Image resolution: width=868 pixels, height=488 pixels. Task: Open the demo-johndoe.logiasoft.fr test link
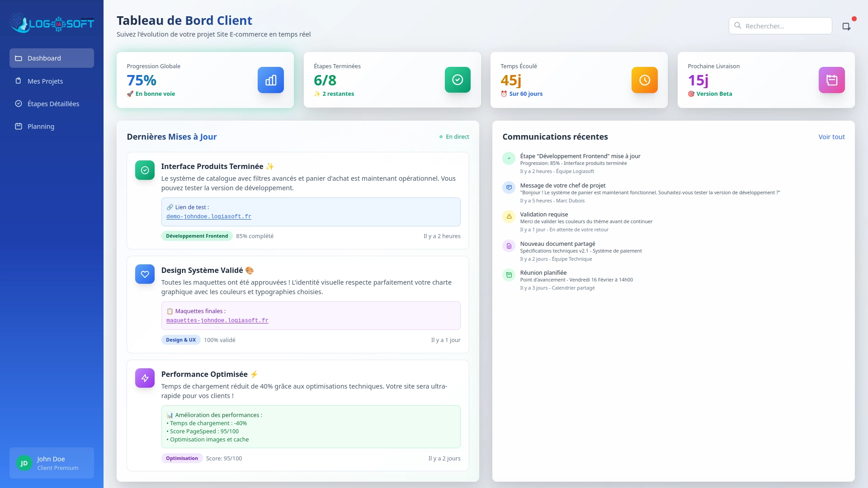click(209, 217)
